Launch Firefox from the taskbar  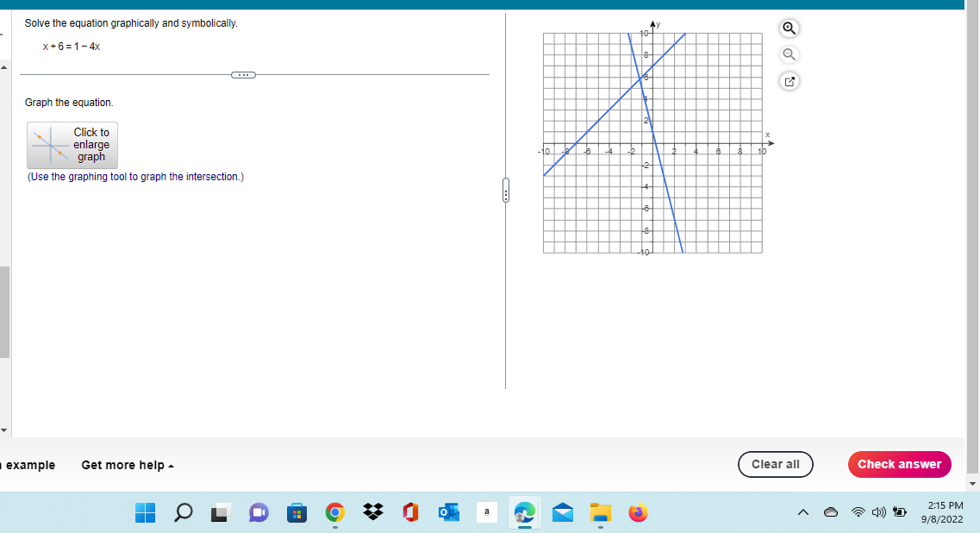point(638,512)
